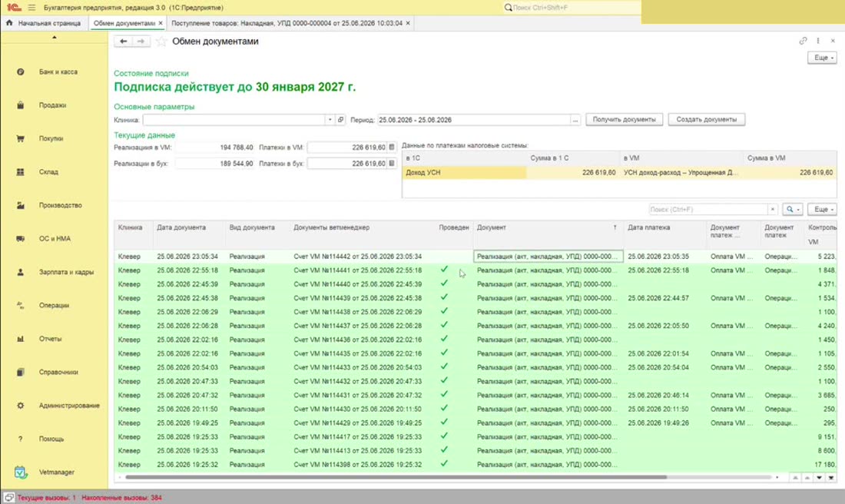Expand the Клиника dropdown list

[330, 120]
